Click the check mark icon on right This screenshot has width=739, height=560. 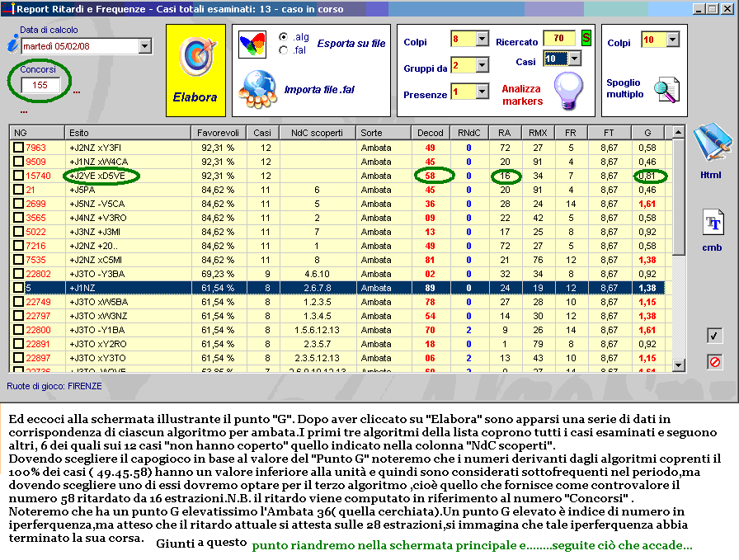[x=714, y=336]
